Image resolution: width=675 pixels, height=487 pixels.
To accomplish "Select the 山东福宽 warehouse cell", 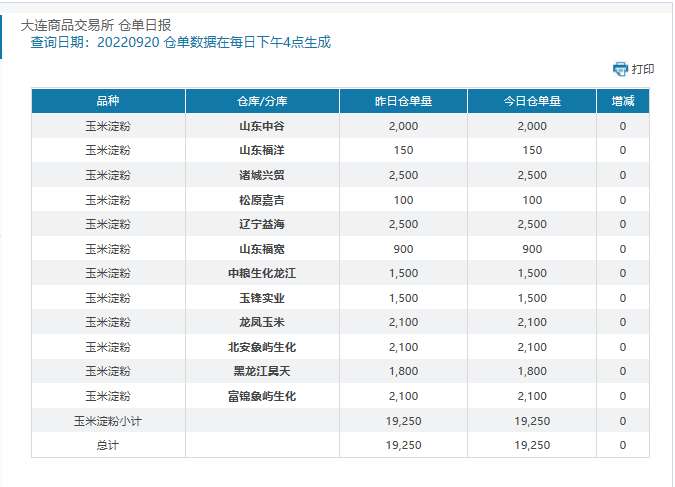I will coord(262,249).
